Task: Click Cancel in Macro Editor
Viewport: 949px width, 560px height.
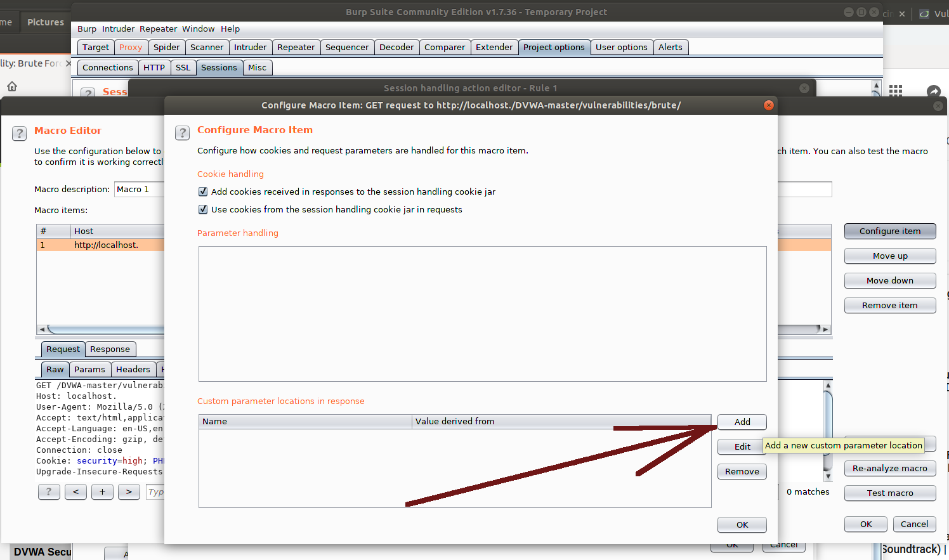Action: [x=915, y=524]
